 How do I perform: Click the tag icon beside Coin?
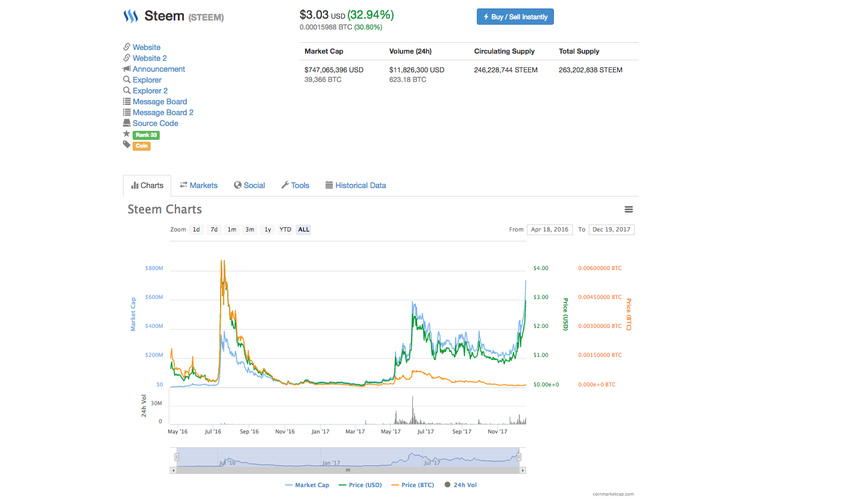[127, 145]
